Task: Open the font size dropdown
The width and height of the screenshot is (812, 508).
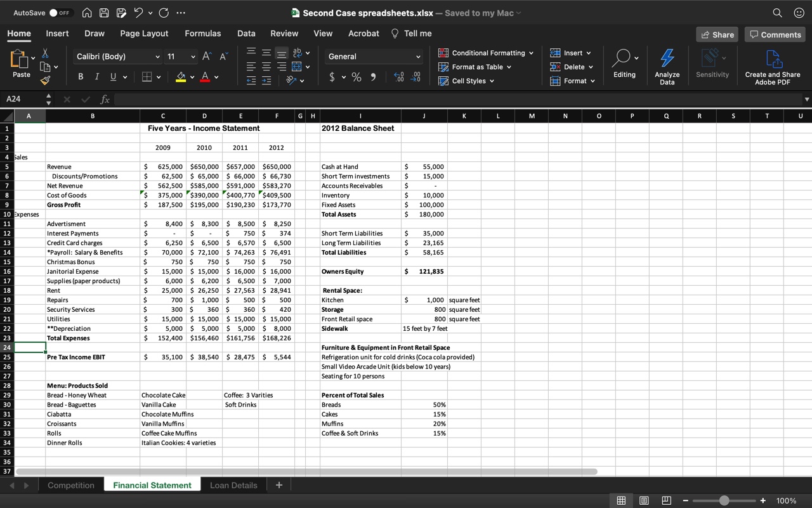Action: (x=181, y=57)
